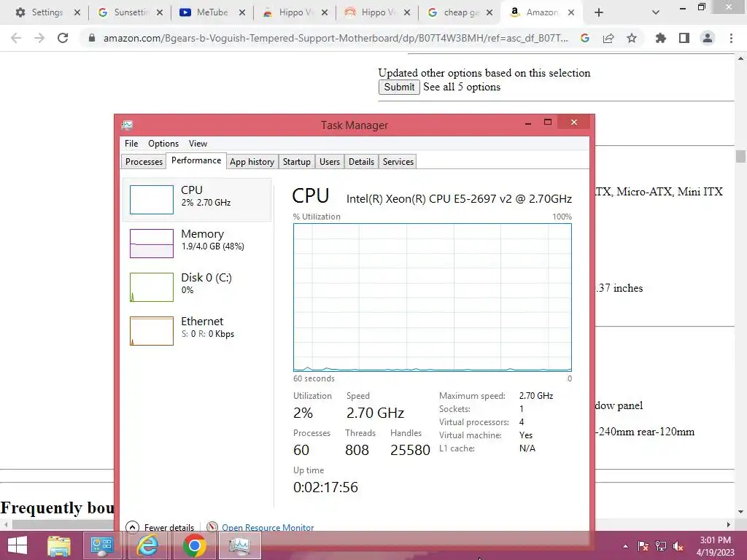Viewport: 747px width, 560px height.
Task: Switch to the App history tab
Action: point(252,162)
